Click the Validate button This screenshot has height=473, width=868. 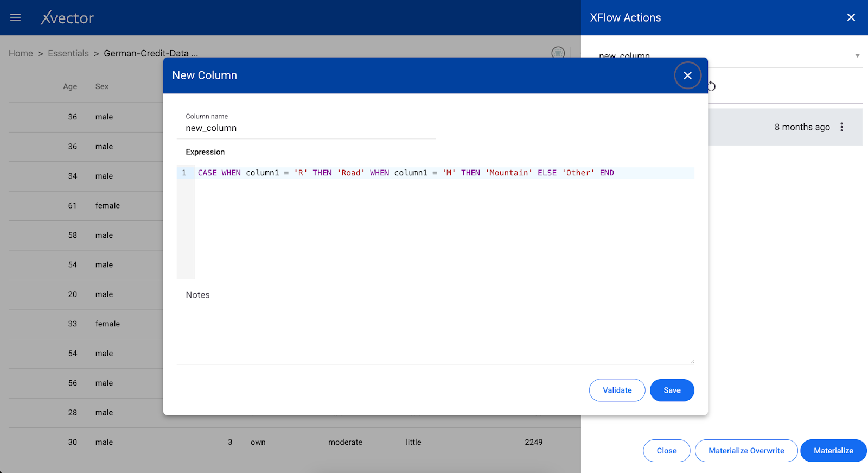click(x=617, y=390)
